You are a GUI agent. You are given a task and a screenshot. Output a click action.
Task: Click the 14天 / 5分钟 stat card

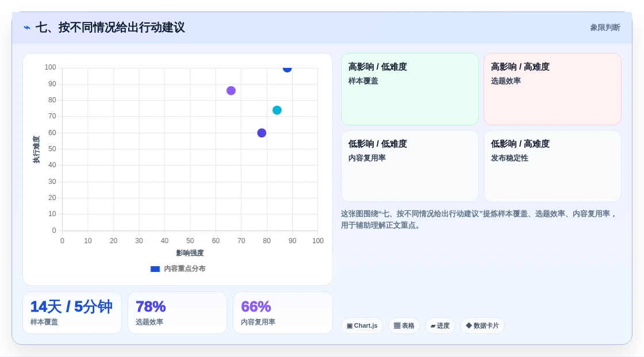(72, 313)
